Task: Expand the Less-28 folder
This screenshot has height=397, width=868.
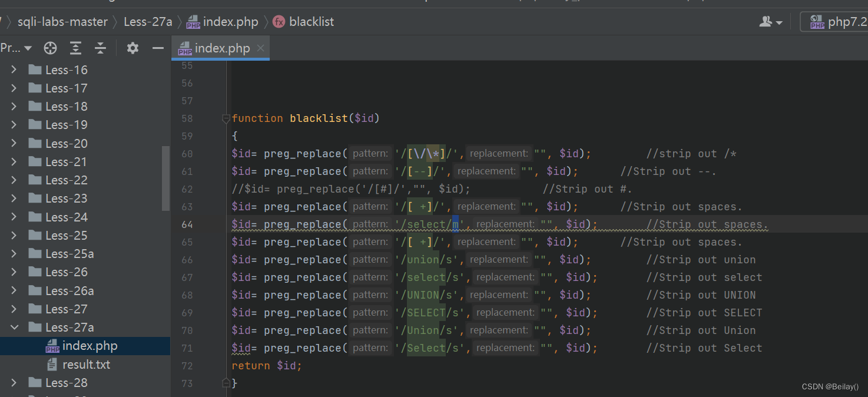Action: [x=14, y=383]
